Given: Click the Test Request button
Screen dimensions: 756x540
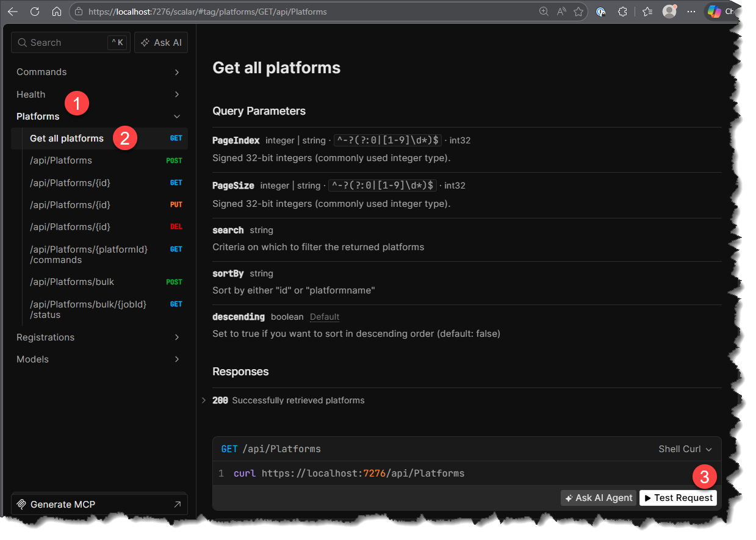Looking at the screenshot, I should 678,497.
